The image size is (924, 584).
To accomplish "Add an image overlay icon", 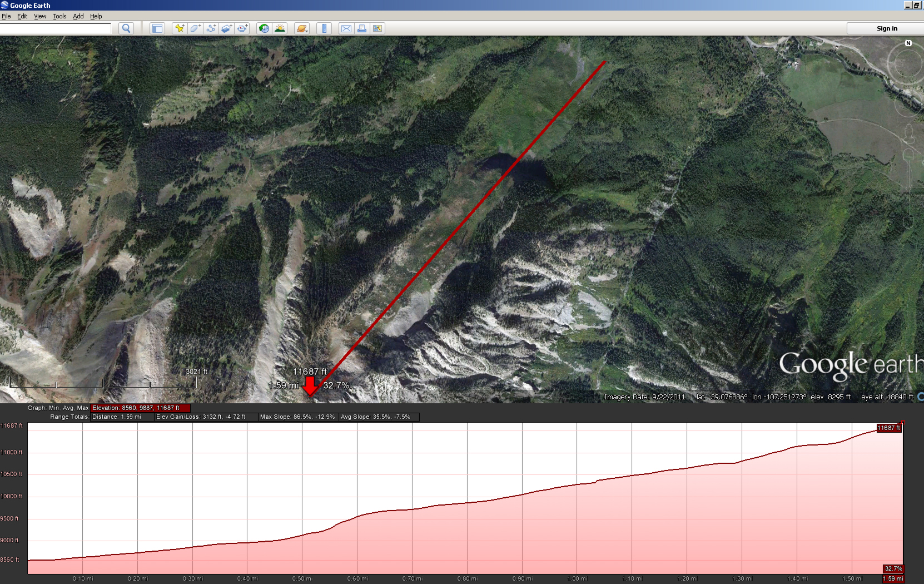I will point(226,28).
